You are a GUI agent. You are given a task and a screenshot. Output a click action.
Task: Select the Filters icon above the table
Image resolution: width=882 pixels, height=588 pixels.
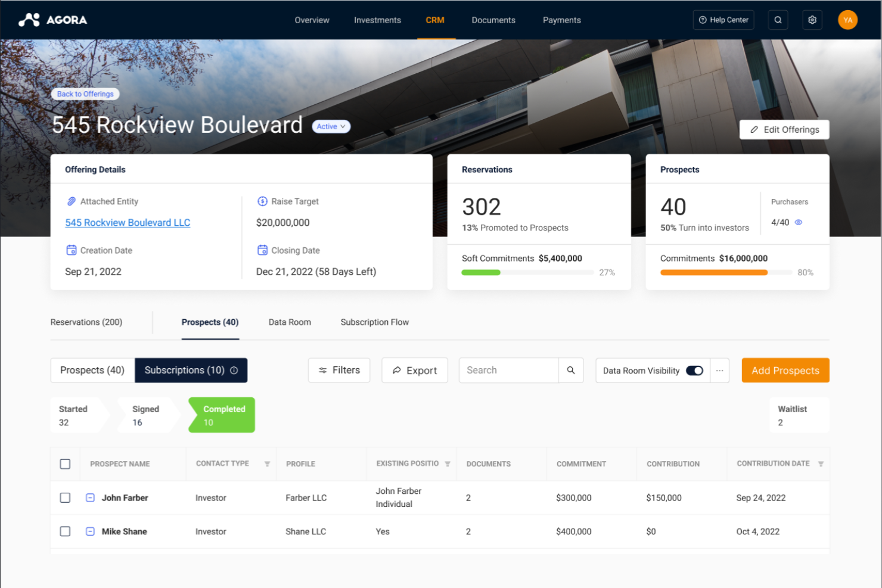322,370
